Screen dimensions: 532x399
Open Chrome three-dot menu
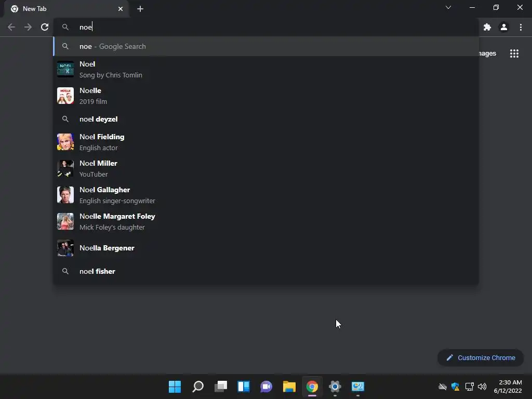(521, 27)
